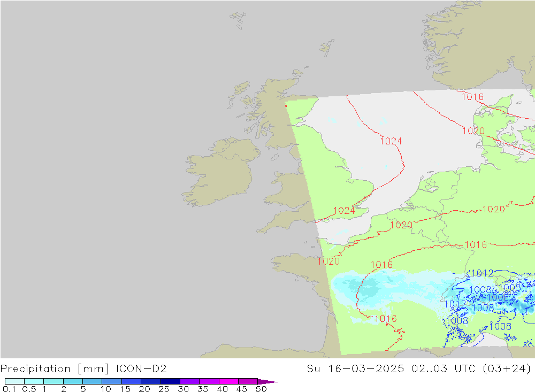Select the violet swatch between 30 and 35
Screen dimensions: 535x392
click(190, 381)
